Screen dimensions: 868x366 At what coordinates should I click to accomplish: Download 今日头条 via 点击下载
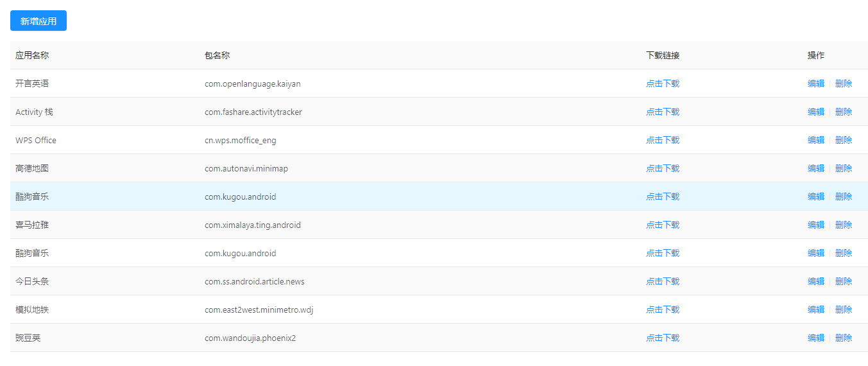(x=663, y=281)
